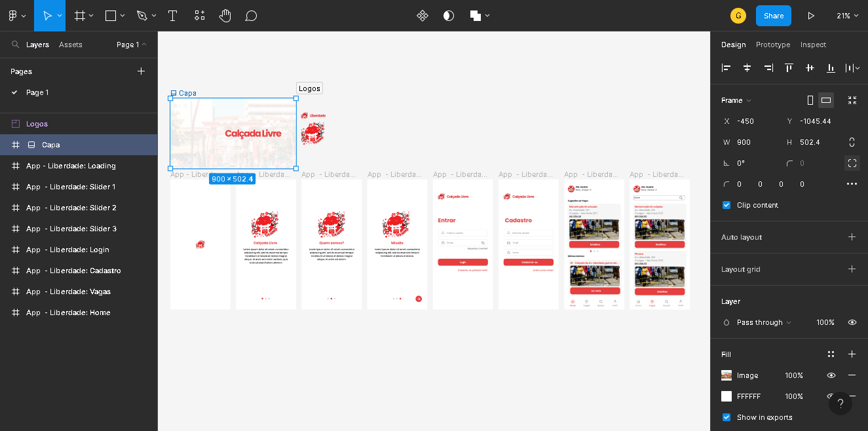The image size is (868, 431).
Task: Select the Text tool
Action: pyautogui.click(x=173, y=16)
